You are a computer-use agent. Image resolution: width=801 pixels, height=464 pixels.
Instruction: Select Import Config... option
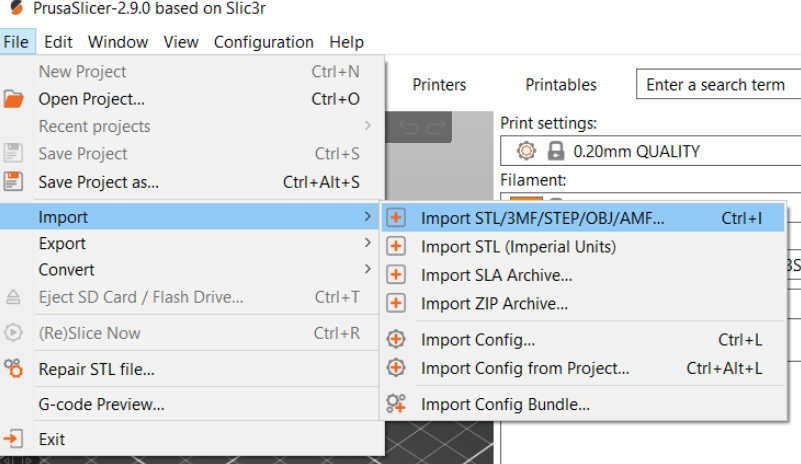tap(583, 339)
